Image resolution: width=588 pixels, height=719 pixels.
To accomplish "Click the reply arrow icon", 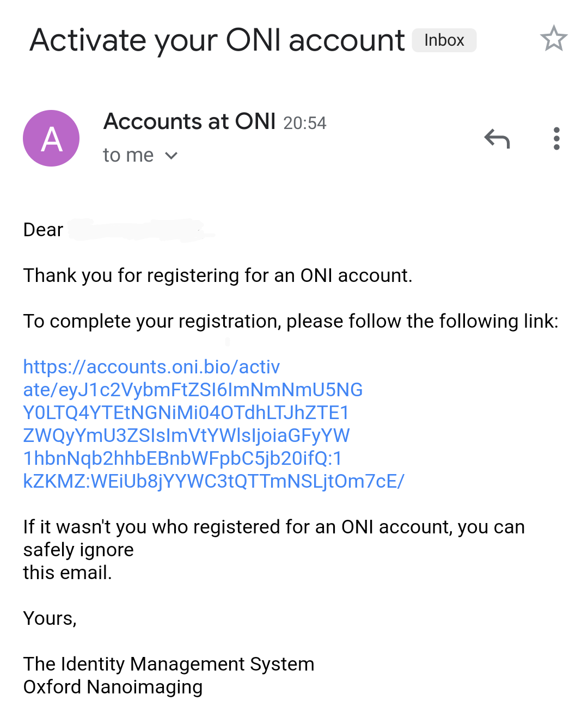I will pyautogui.click(x=497, y=139).
